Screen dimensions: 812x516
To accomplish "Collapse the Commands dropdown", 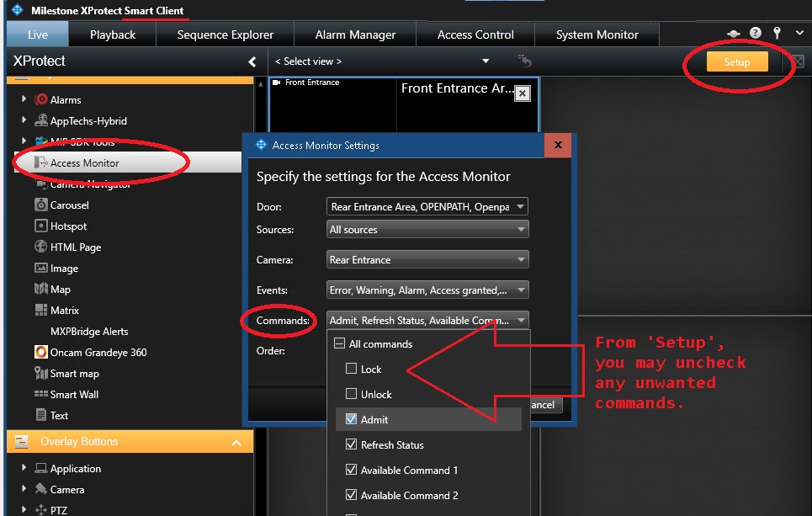I will point(427,320).
